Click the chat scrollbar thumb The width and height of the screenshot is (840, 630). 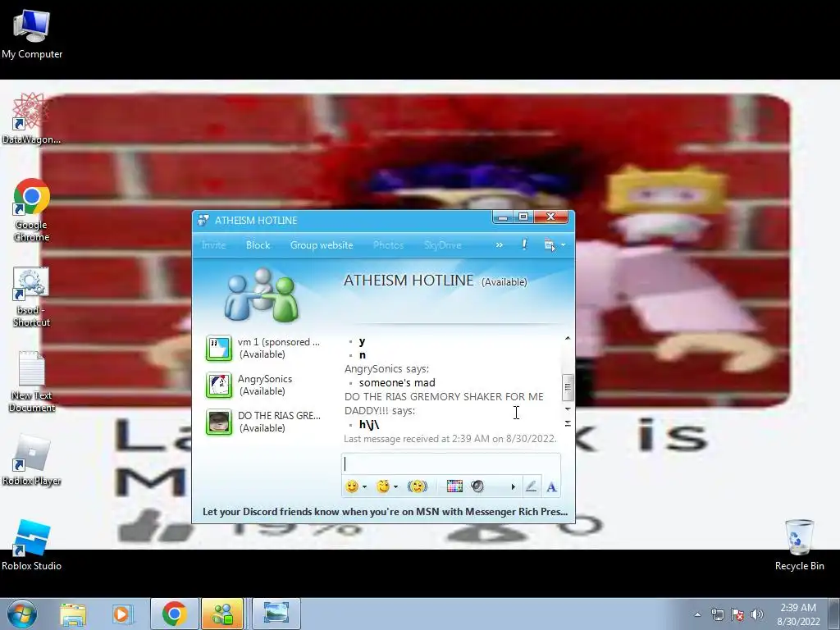568,387
